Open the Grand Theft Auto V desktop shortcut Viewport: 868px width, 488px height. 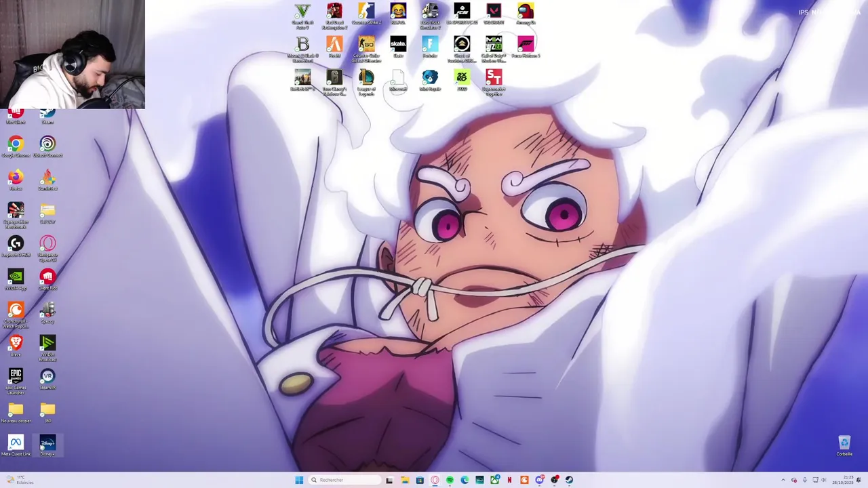(302, 16)
